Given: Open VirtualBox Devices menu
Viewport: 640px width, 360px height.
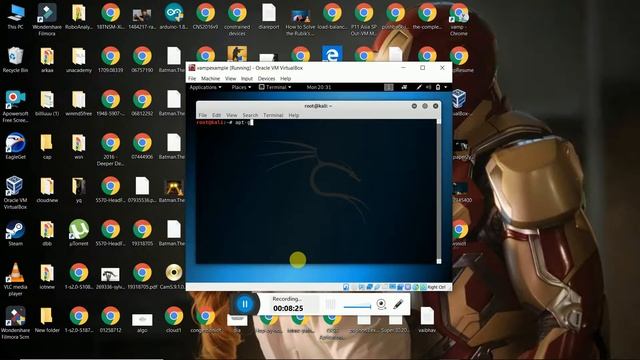Looking at the screenshot, I should pyautogui.click(x=266, y=78).
